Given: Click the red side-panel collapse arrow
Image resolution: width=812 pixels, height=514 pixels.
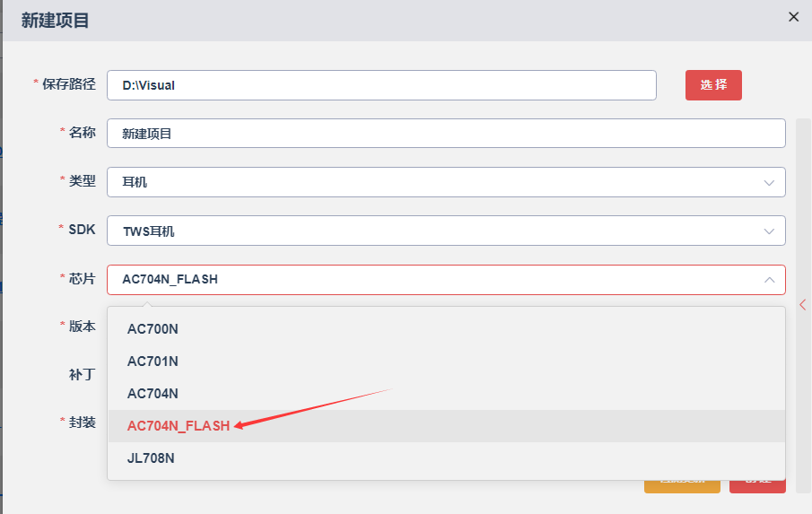Looking at the screenshot, I should (x=803, y=305).
